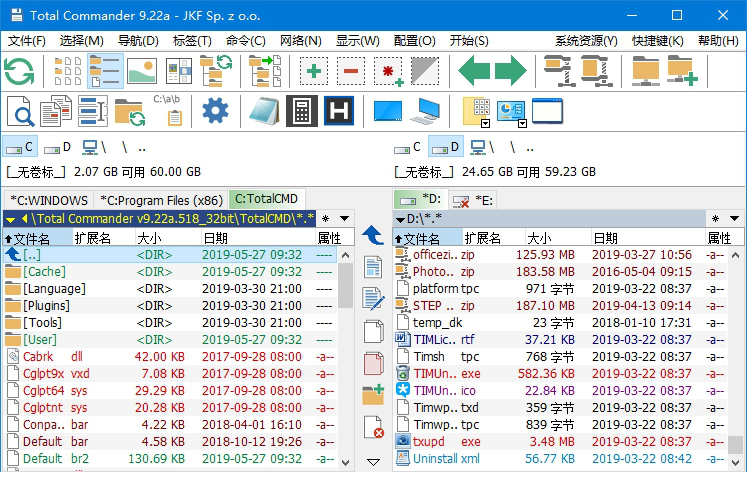The height and width of the screenshot is (490, 747).
Task: Click the blue up arrow between panels
Action: [x=373, y=236]
